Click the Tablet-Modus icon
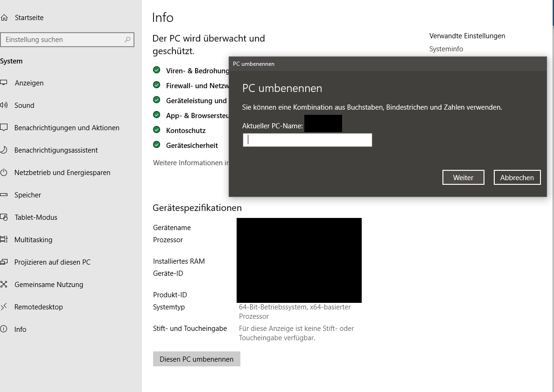The image size is (554, 392). pos(4,217)
